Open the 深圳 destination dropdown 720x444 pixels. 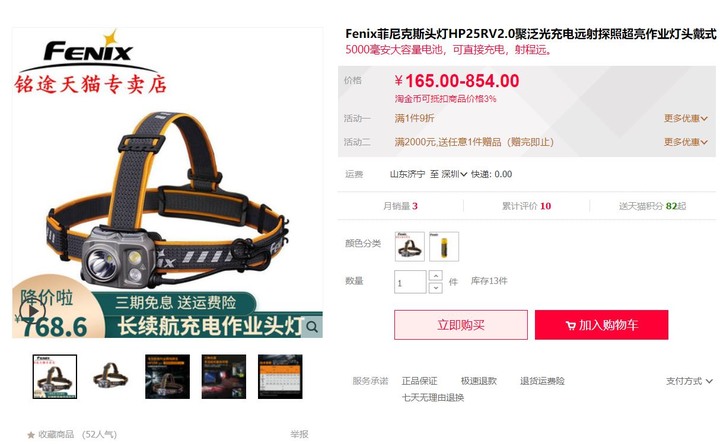[x=454, y=174]
